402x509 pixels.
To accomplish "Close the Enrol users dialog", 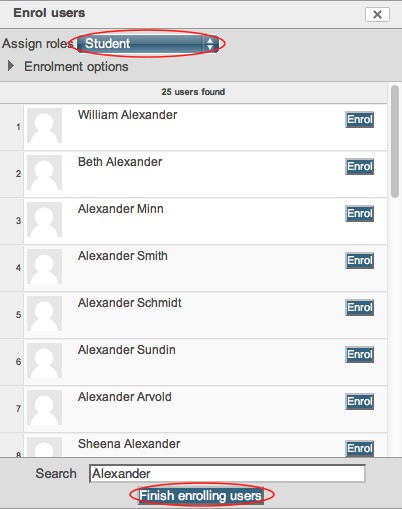I will coord(377,14).
